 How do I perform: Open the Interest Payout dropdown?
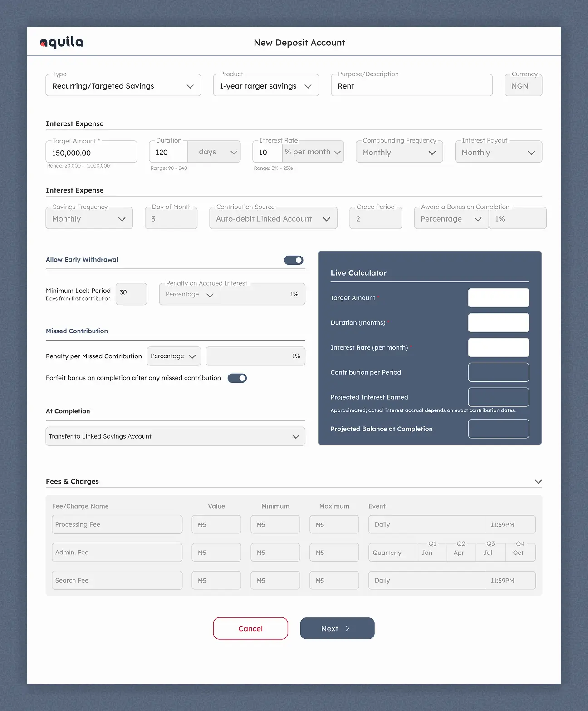point(499,152)
